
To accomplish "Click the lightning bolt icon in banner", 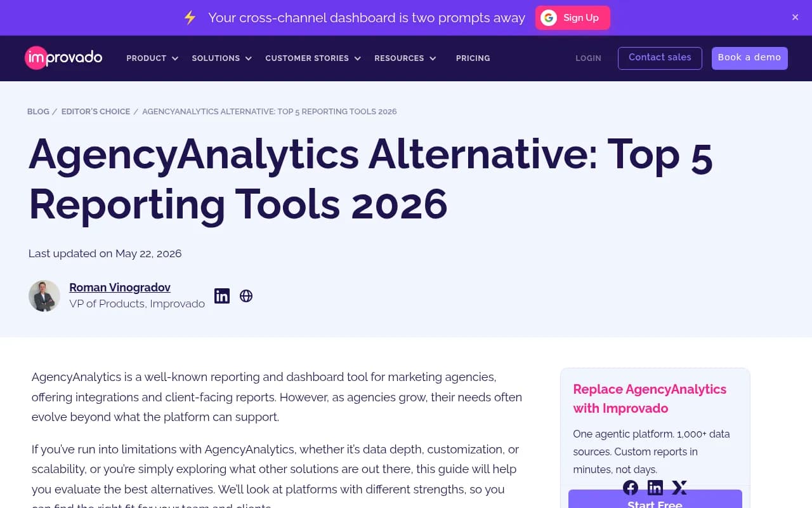I will (x=190, y=18).
